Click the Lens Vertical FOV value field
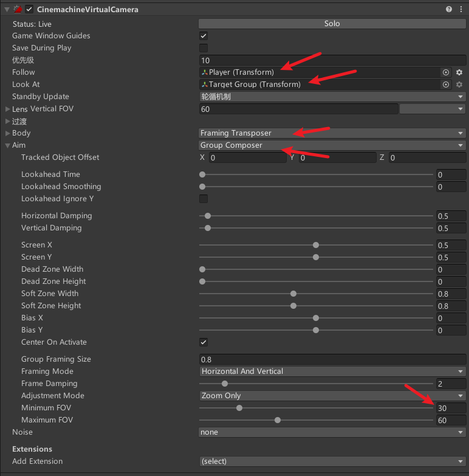The image size is (469, 476). click(298, 109)
